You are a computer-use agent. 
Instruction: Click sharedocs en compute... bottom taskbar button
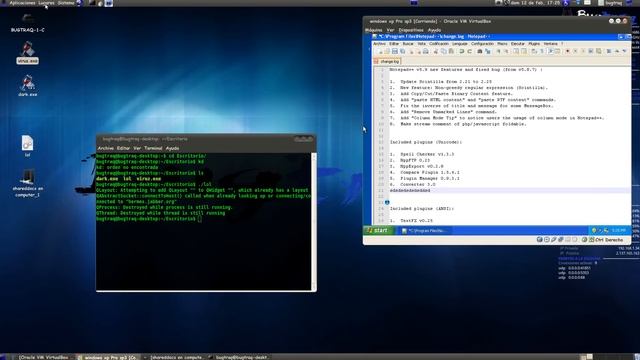[176, 357]
